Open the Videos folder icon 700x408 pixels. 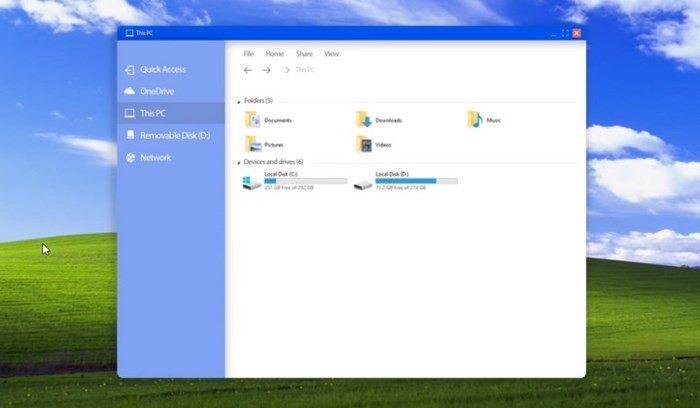click(364, 144)
